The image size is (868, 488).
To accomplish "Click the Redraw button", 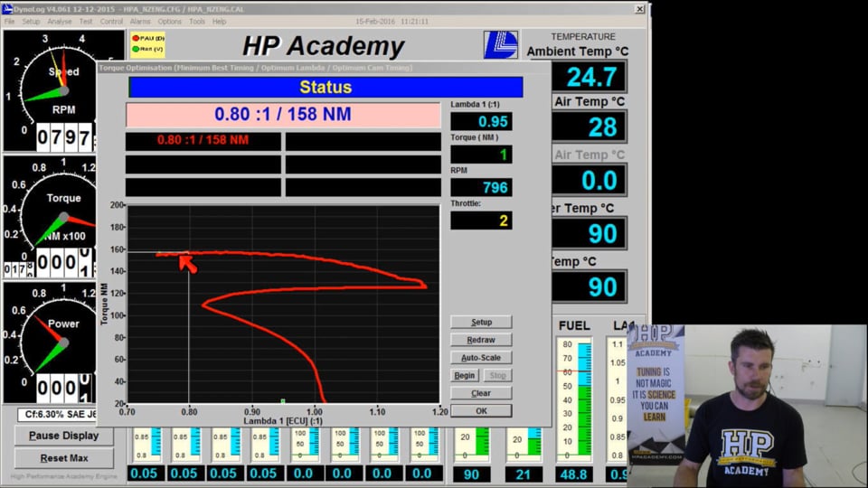I will pos(481,340).
